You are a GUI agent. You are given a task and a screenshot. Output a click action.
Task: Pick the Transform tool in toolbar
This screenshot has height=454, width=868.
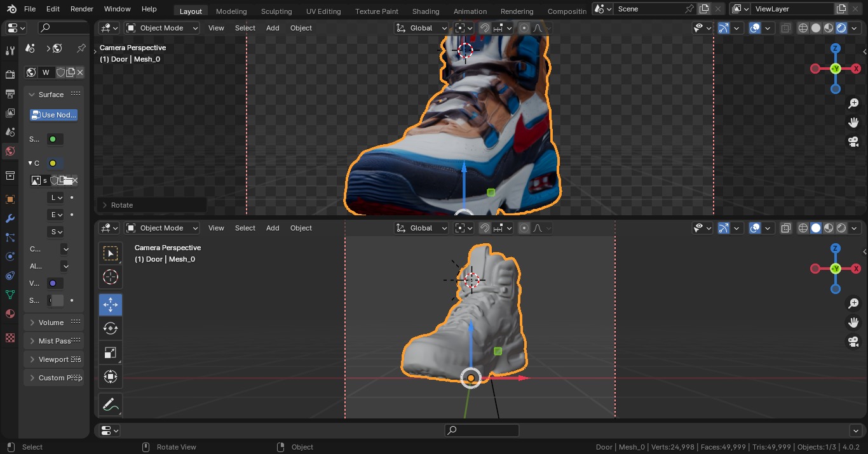pos(111,377)
